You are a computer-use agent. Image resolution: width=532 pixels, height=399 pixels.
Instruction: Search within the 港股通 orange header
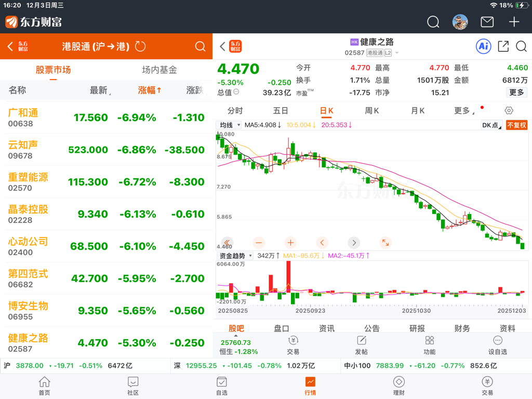tap(200, 46)
